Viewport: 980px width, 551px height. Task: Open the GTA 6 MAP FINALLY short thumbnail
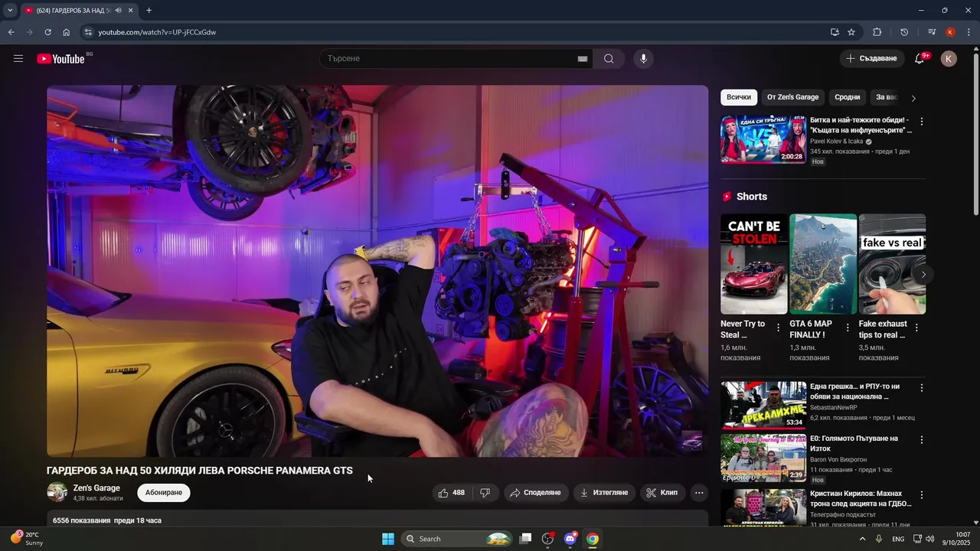pyautogui.click(x=823, y=264)
